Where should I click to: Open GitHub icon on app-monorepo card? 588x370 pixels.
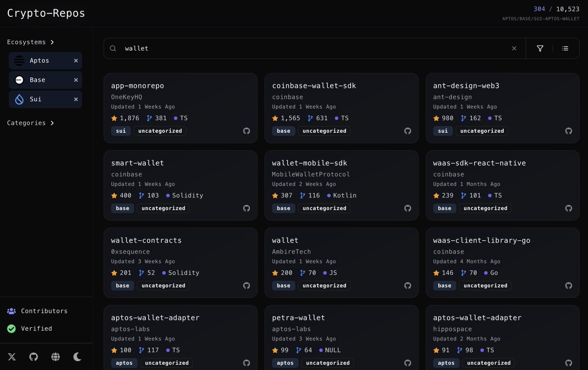pos(246,131)
